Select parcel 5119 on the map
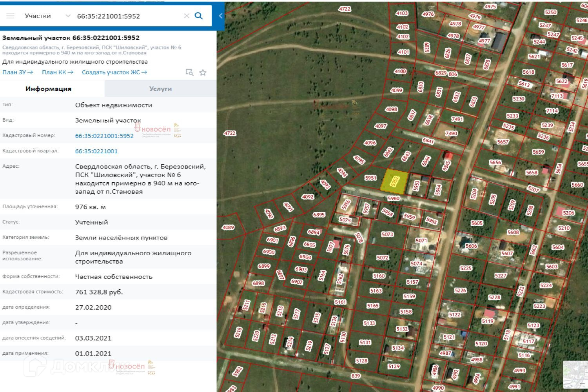Image resolution: width=588 pixels, height=392 pixels. 488,321
